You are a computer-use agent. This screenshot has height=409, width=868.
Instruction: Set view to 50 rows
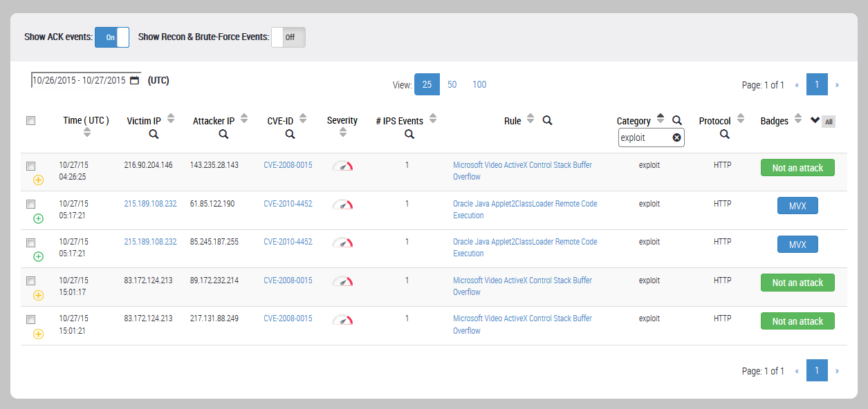pyautogui.click(x=452, y=84)
